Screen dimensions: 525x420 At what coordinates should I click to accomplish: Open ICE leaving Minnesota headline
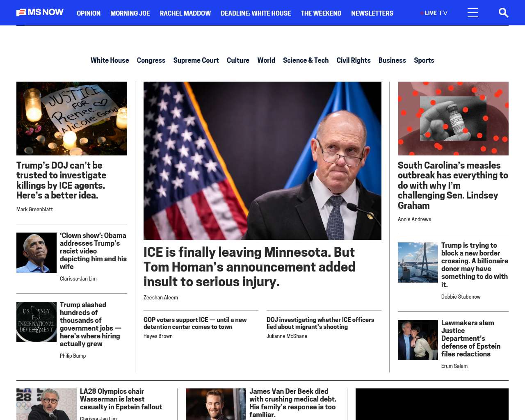point(249,267)
